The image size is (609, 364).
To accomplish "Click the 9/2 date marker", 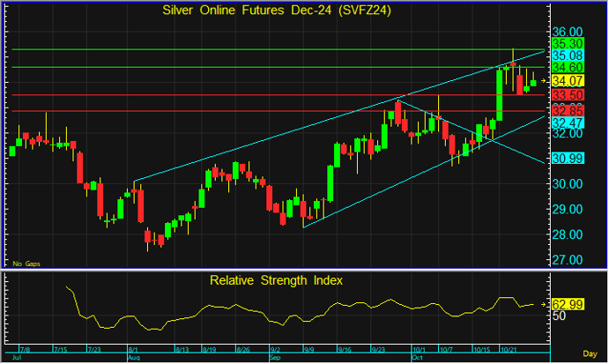I will (276, 350).
